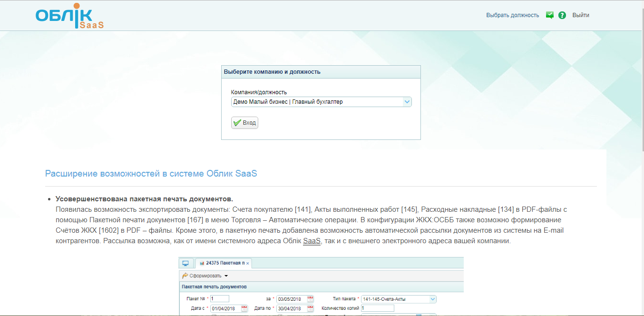This screenshot has width=644, height=316.
Task: Open the green feedback message icon
Action: coord(550,15)
